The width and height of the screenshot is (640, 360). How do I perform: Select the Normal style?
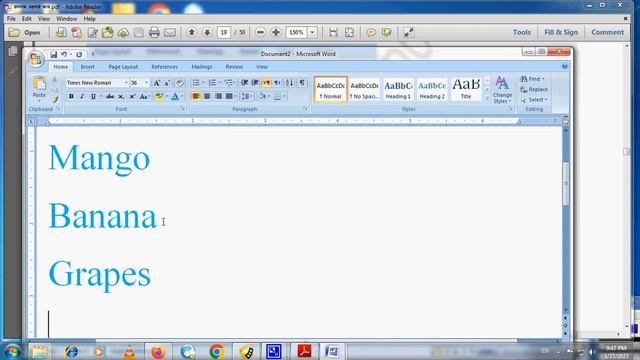pyautogui.click(x=331, y=89)
